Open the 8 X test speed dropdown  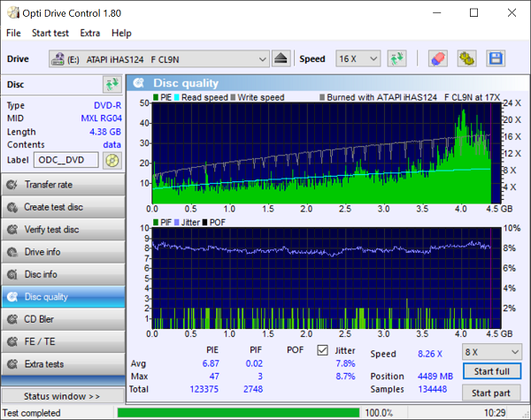490,351
